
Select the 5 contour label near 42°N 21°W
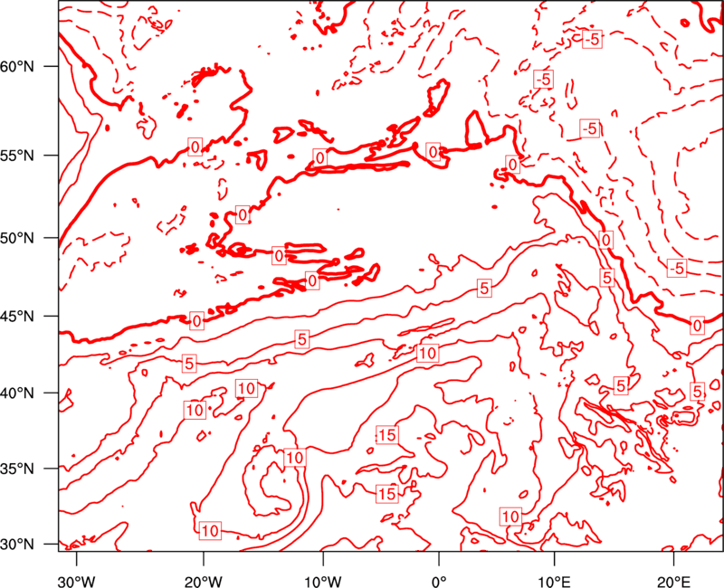click(x=189, y=364)
